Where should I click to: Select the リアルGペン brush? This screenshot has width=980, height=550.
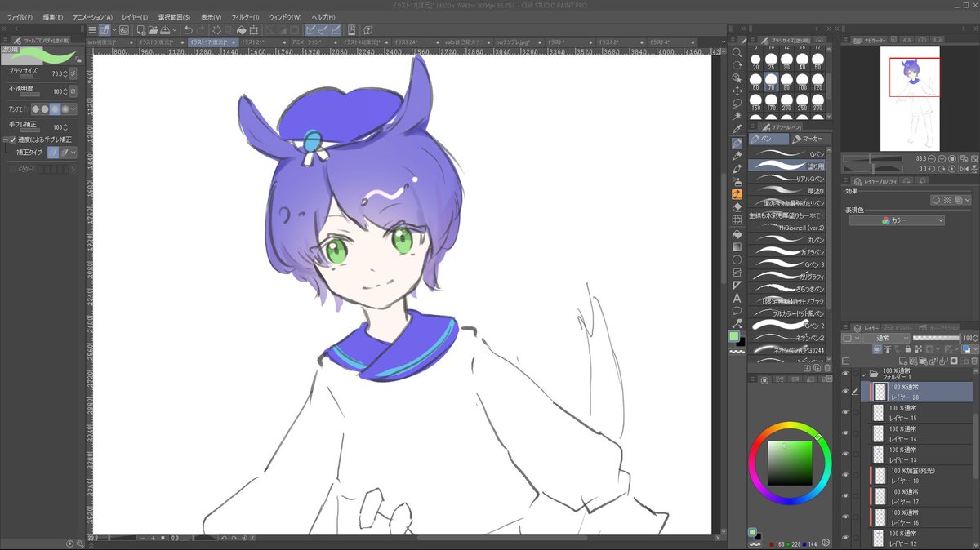pos(789,178)
